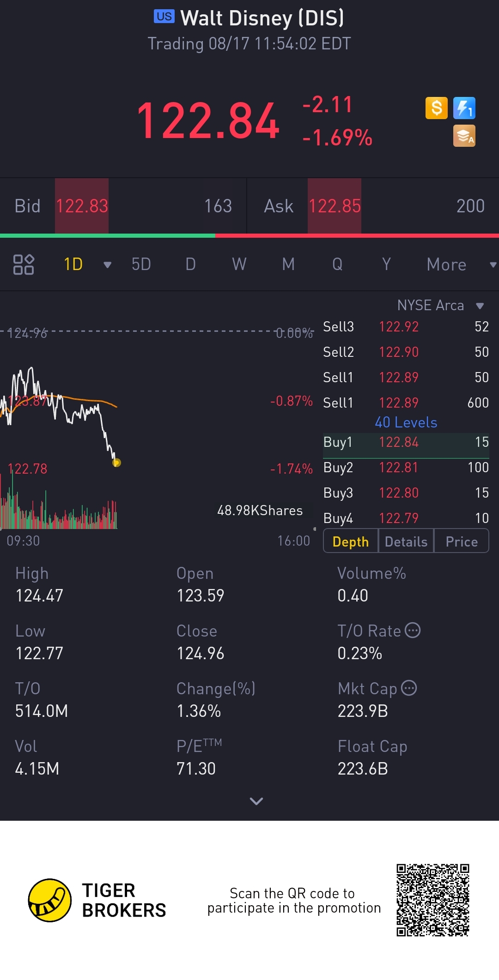Open the chart layout grid icon
Image resolution: width=499 pixels, height=980 pixels.
pos(24,265)
